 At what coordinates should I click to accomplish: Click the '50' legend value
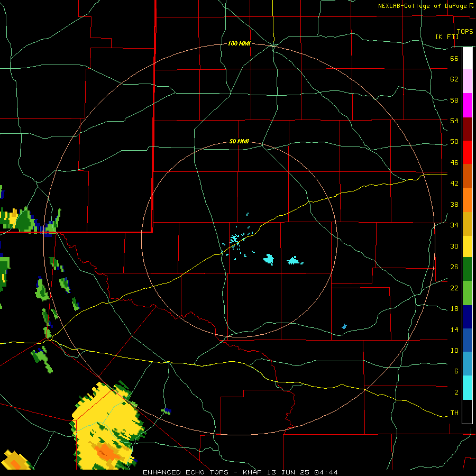454,142
